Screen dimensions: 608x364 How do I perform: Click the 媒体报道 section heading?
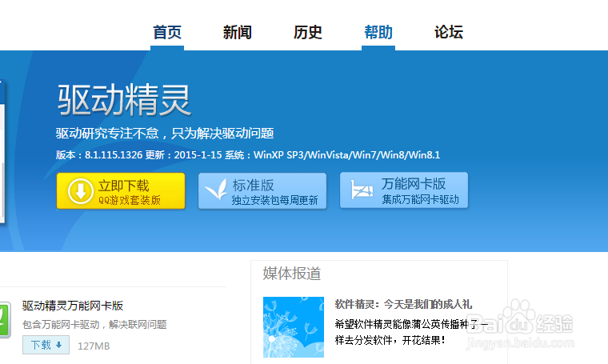(292, 274)
